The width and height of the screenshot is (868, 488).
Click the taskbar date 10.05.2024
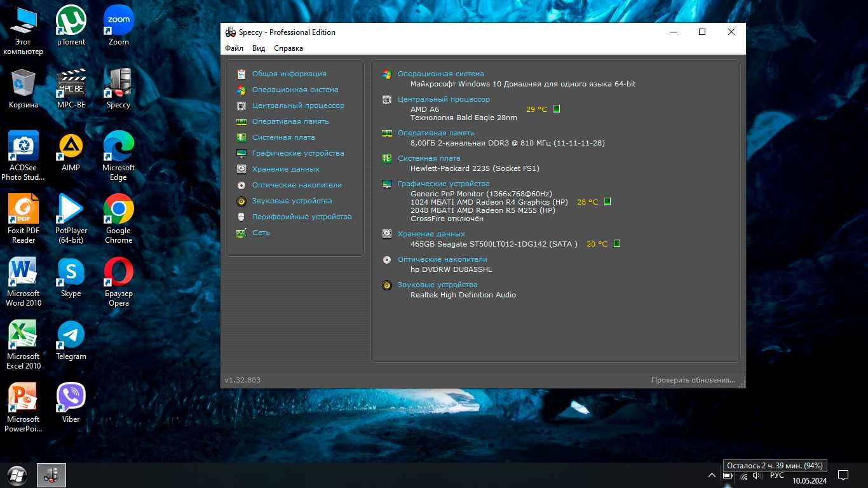click(x=810, y=481)
